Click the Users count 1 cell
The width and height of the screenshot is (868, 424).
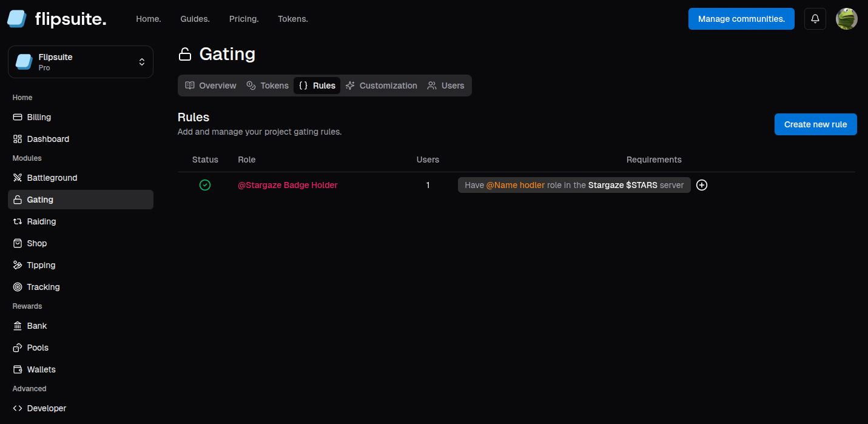click(x=428, y=185)
